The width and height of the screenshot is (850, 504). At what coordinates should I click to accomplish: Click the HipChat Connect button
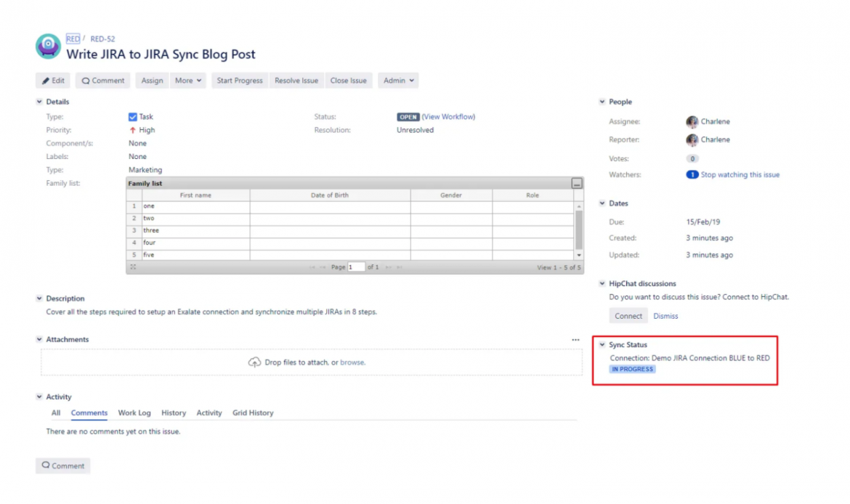pyautogui.click(x=628, y=316)
